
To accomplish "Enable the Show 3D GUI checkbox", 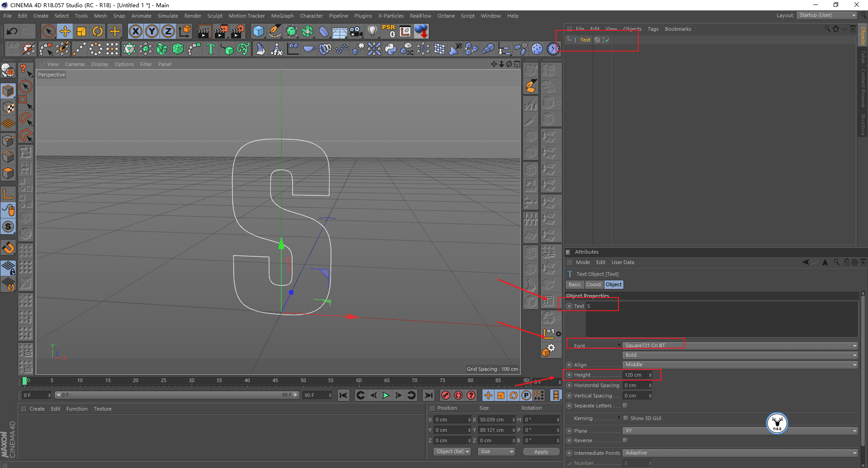I will coord(626,418).
